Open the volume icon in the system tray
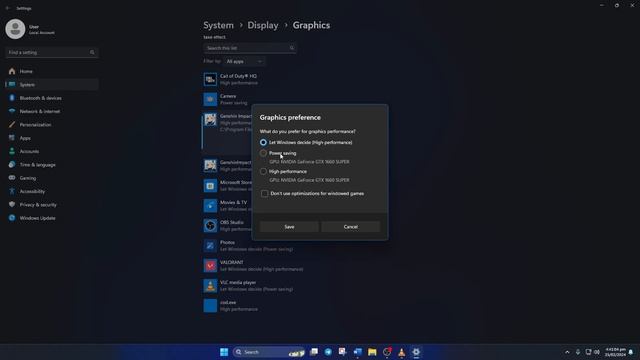The width and height of the screenshot is (640, 360). pos(597,352)
